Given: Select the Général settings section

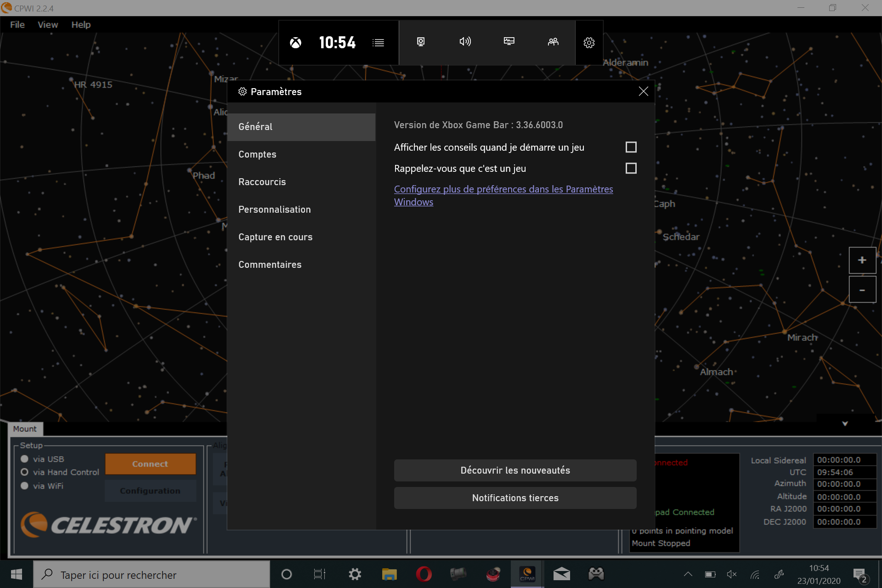Looking at the screenshot, I should coord(301,127).
